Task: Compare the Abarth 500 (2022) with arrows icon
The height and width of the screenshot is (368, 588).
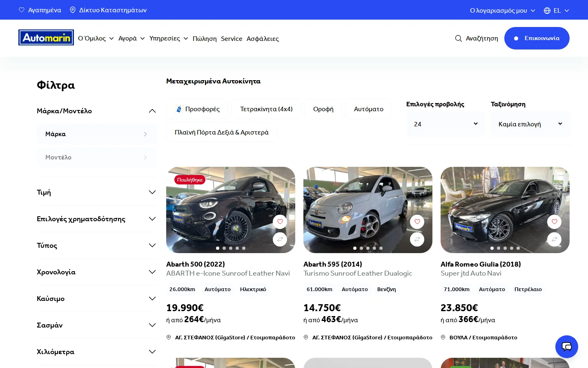Action: [x=280, y=239]
